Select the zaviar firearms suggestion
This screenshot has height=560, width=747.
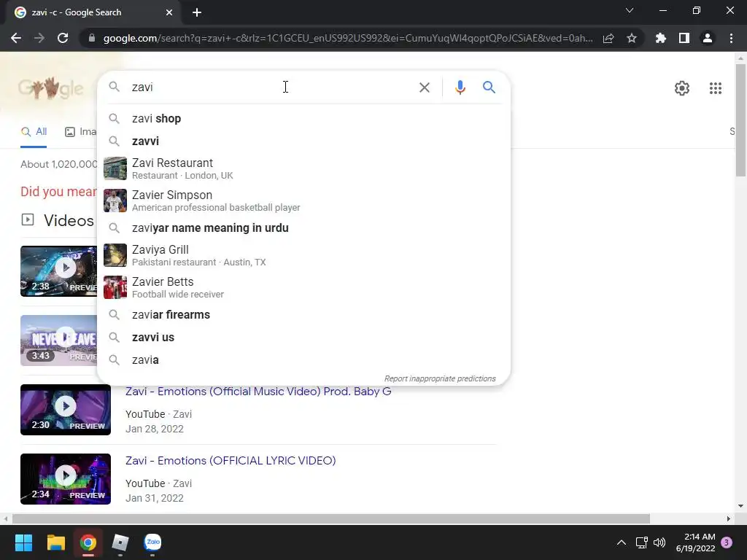(303, 315)
